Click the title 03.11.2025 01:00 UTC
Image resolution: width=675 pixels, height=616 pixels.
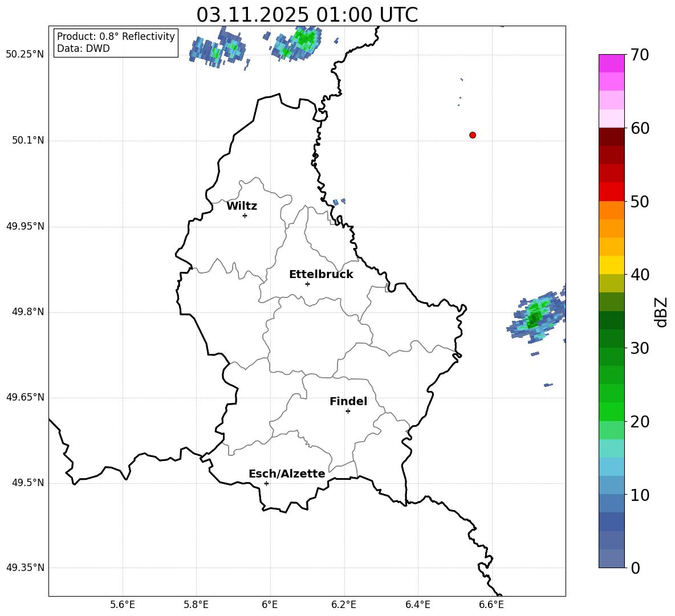307,15
